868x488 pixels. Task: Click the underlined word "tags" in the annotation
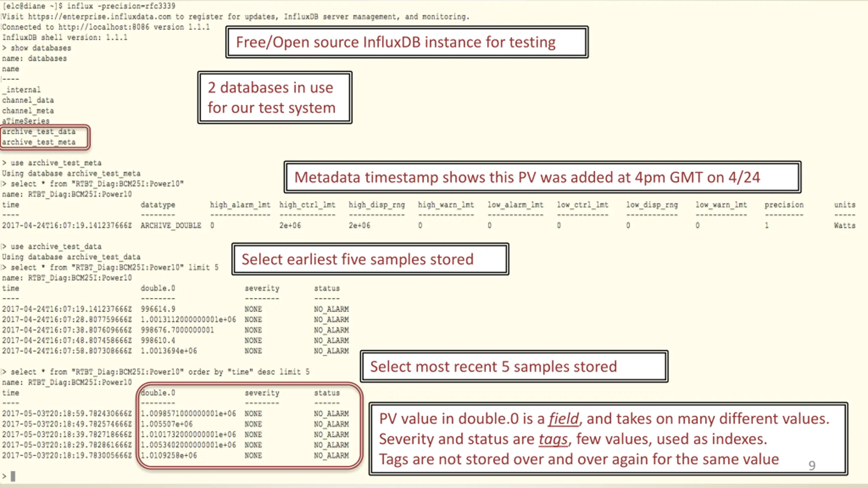553,439
